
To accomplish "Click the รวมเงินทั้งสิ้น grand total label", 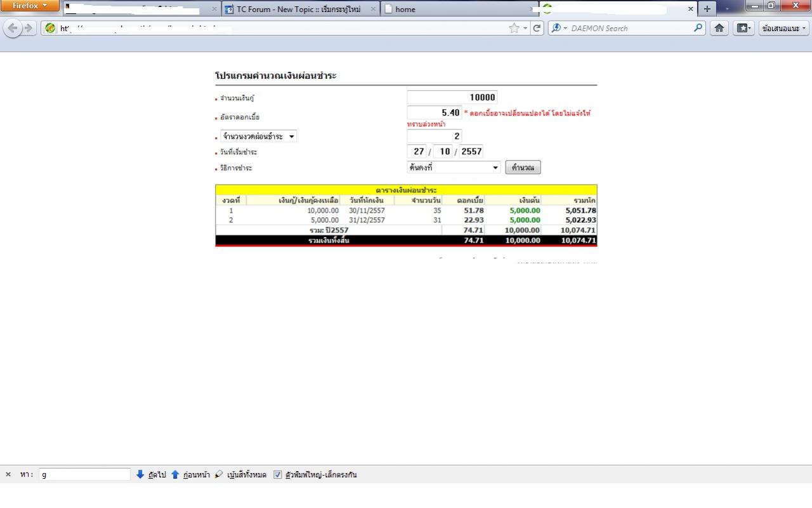I will tap(329, 241).
